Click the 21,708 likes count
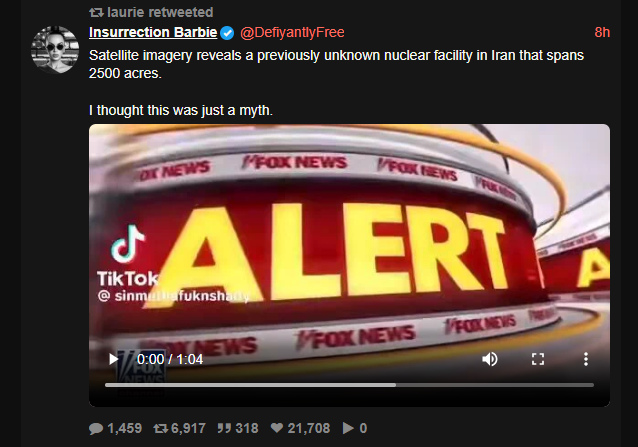 309,428
